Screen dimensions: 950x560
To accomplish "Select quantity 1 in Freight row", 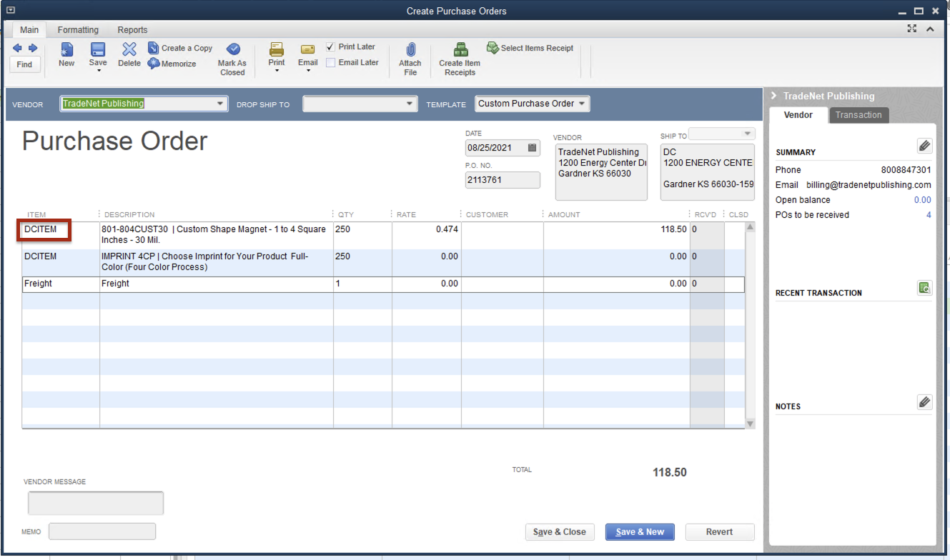I will pyautogui.click(x=362, y=284).
